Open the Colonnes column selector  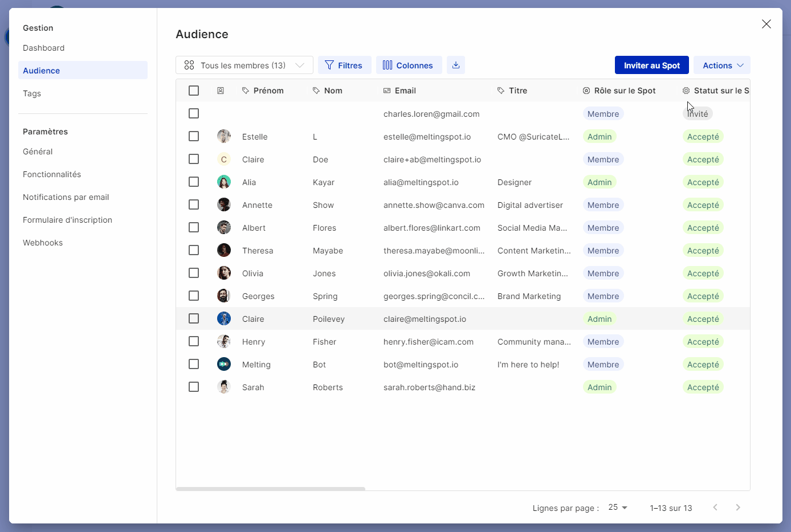[x=409, y=66]
